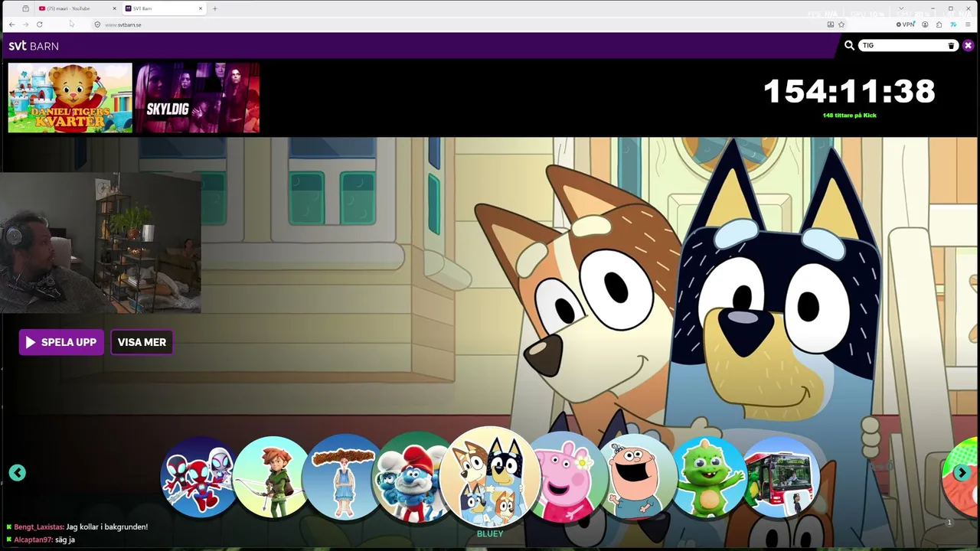
Task: Select the Smurfs show circle
Action: click(x=413, y=477)
